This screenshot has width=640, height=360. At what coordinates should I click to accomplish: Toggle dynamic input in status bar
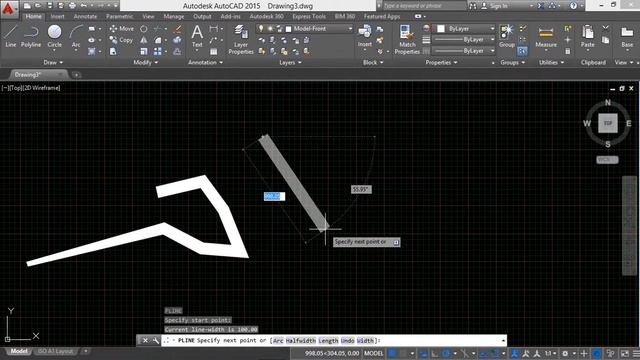[423, 353]
